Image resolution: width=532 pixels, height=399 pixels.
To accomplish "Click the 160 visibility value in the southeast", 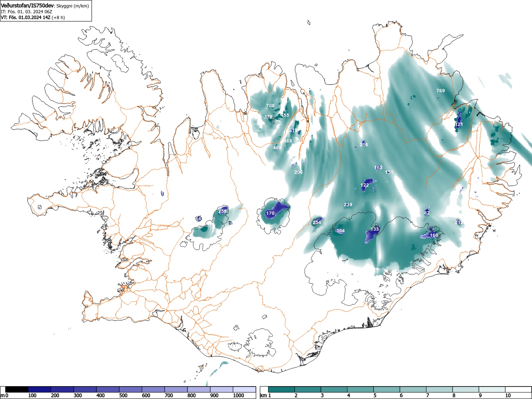I will click(434, 235).
